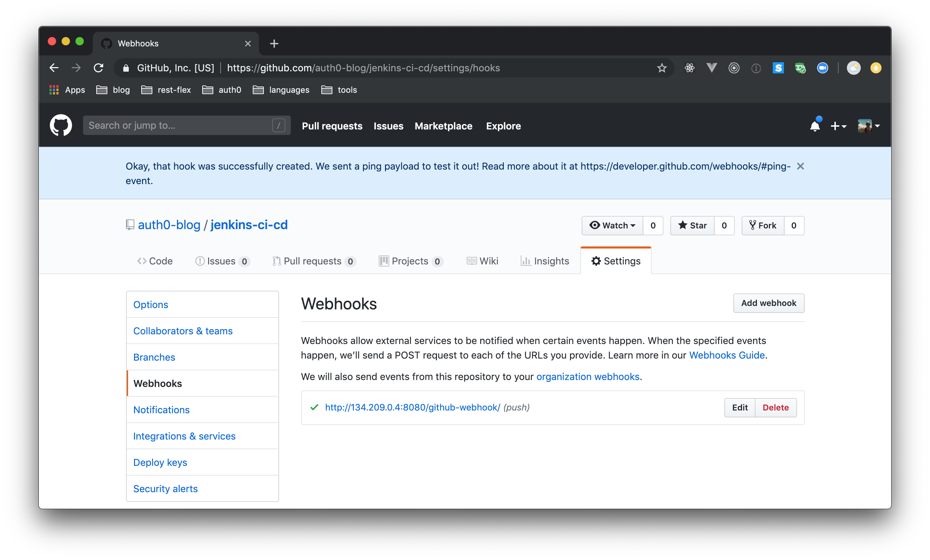
Task: Switch to the Insights tab
Action: coord(545,261)
